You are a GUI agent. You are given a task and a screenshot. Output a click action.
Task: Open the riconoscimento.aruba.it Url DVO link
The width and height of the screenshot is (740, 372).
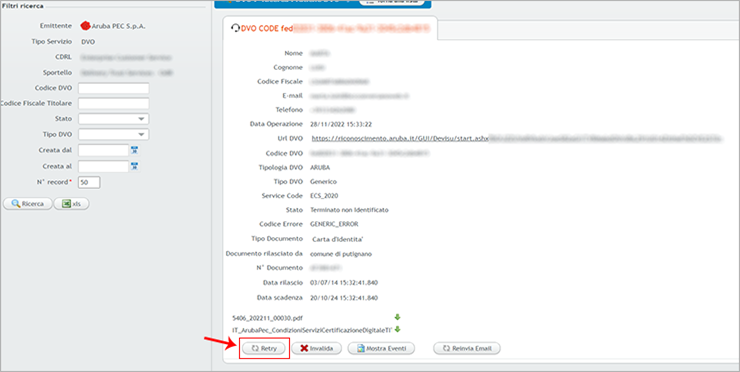point(400,139)
